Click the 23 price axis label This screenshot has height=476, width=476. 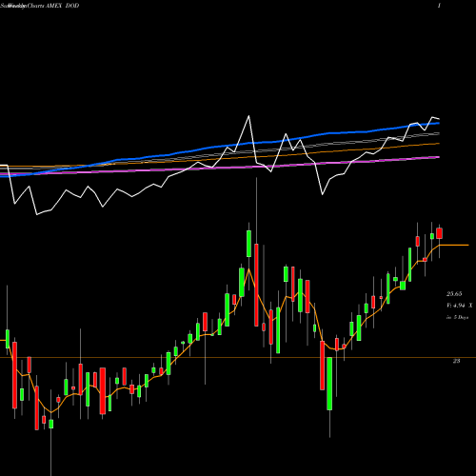pyautogui.click(x=456, y=361)
